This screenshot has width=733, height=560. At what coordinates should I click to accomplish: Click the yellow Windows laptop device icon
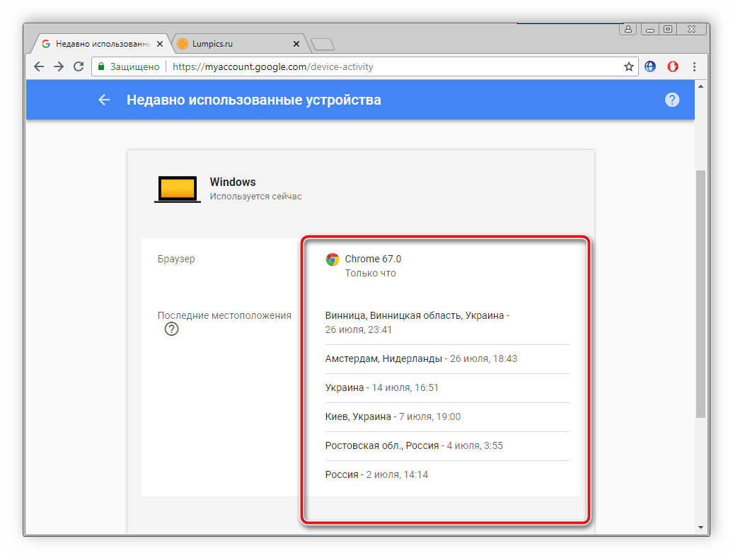coord(177,189)
